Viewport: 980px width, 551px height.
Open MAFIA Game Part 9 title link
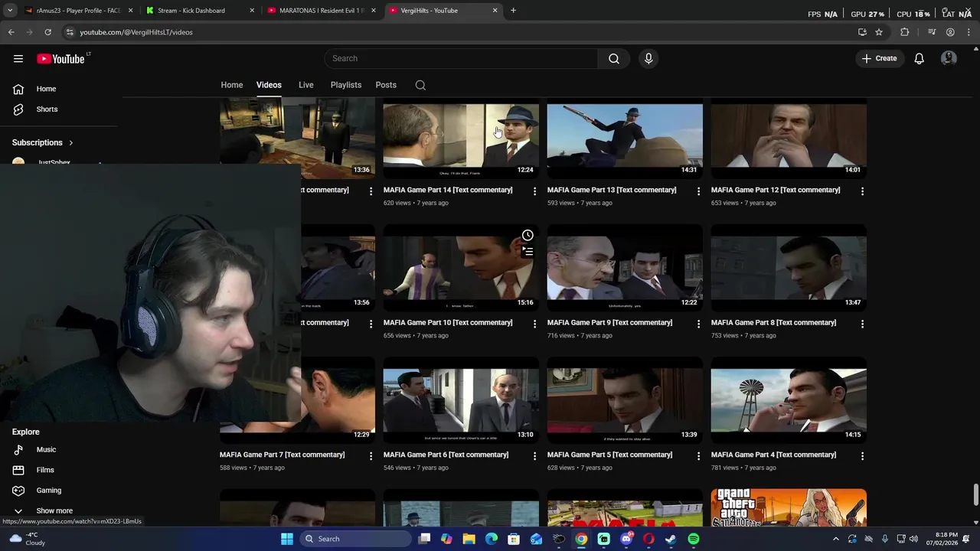tap(609, 322)
